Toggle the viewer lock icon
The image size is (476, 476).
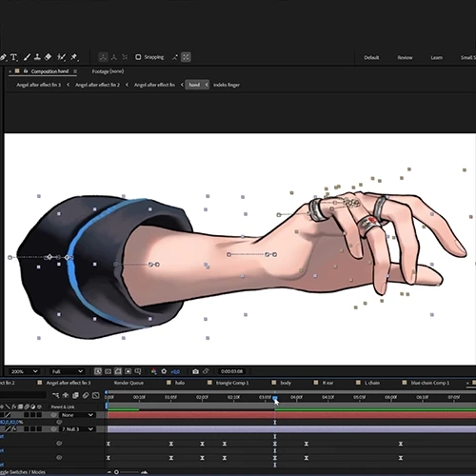coord(26,70)
